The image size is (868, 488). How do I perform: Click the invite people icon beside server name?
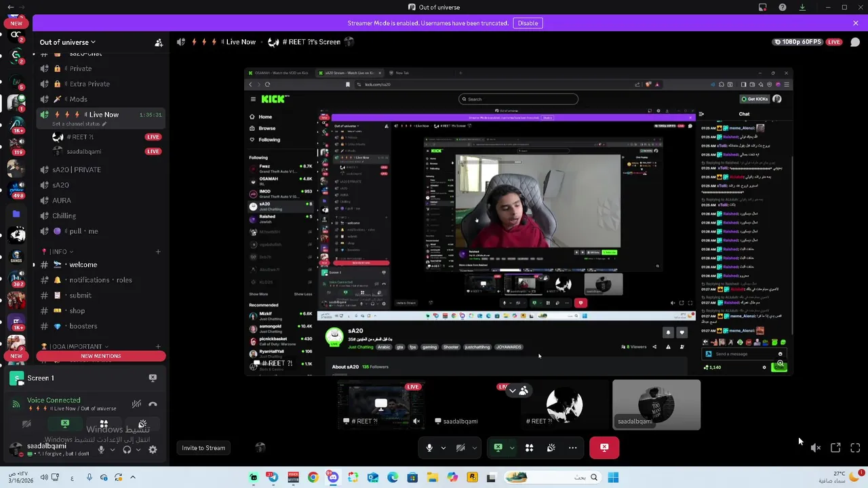(x=159, y=42)
